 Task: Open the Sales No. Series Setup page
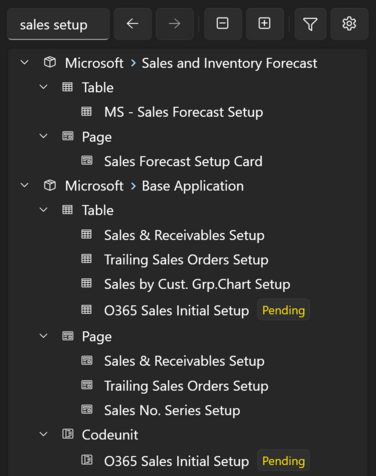pyautogui.click(x=172, y=410)
